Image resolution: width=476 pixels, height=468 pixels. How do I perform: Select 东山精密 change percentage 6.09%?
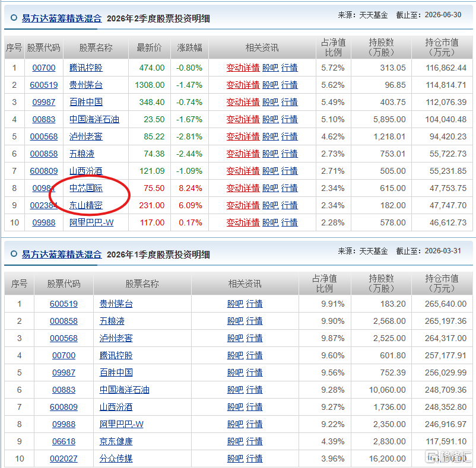click(191, 205)
